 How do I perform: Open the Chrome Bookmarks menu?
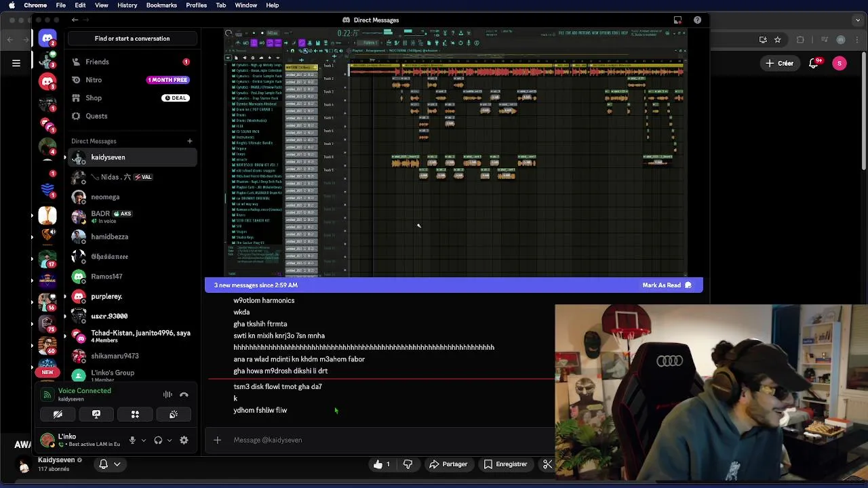point(161,5)
